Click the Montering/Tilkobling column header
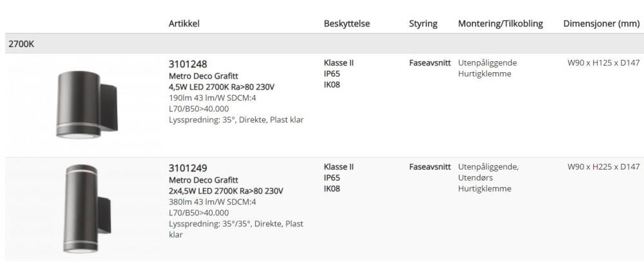 coord(500,24)
